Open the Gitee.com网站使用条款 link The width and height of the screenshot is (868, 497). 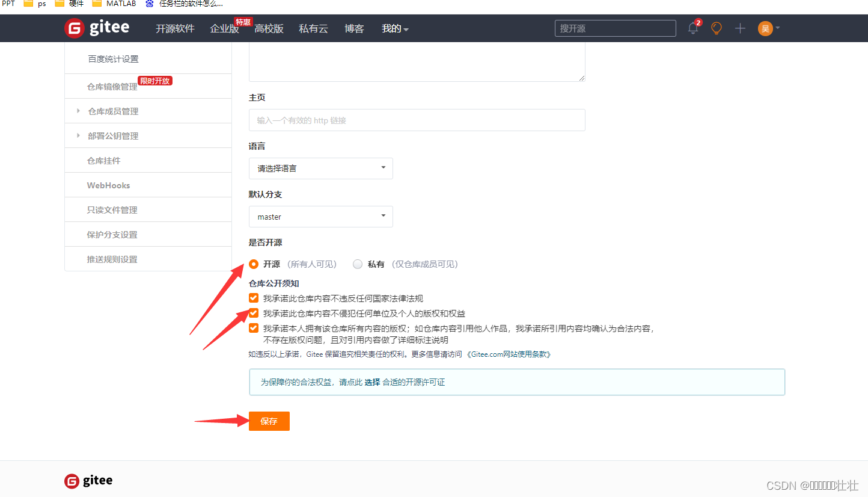click(x=509, y=354)
